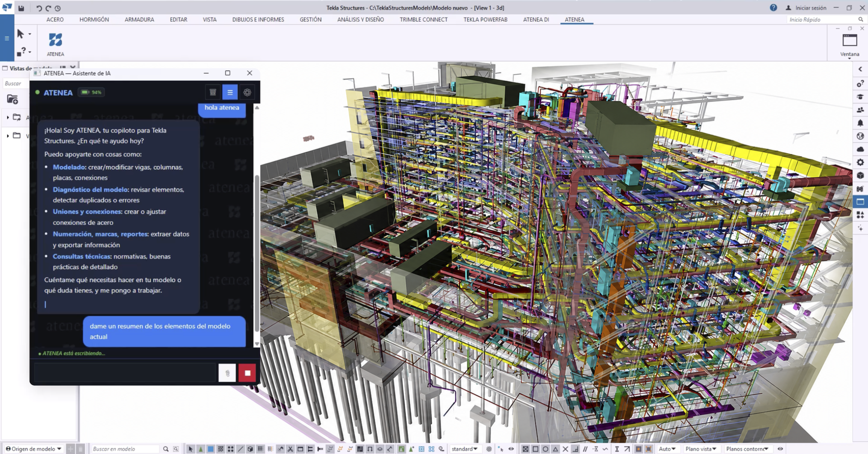Viewport: 868px width, 454px height.
Task: Toggle the snap to end points switch
Action: pyautogui.click(x=535, y=449)
